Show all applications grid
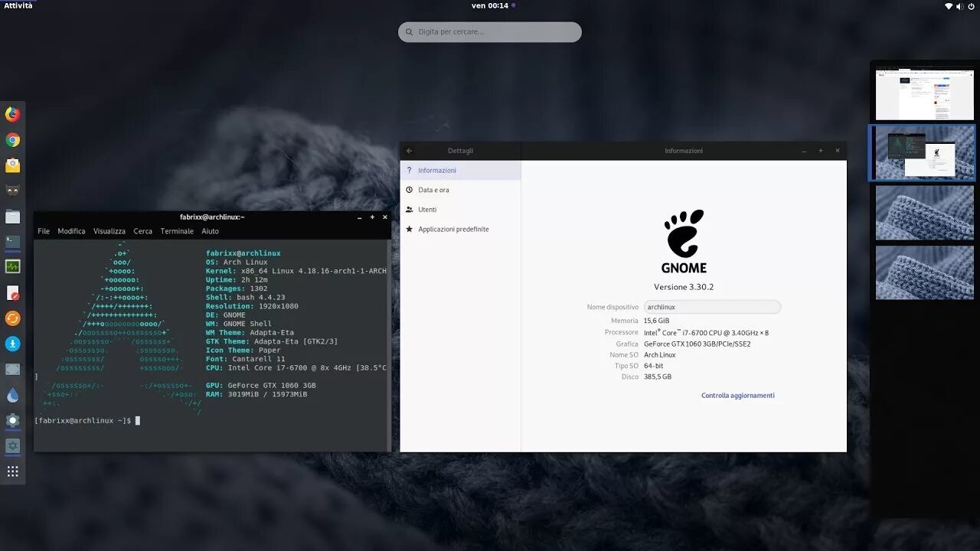980x551 pixels. [12, 471]
